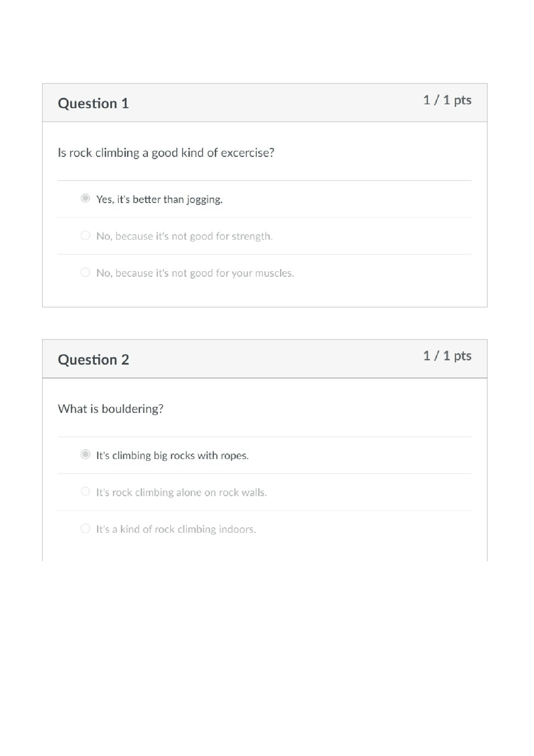The height and width of the screenshot is (756, 534).
Task: Click the question text "What is bouldering?"
Action: tap(111, 409)
